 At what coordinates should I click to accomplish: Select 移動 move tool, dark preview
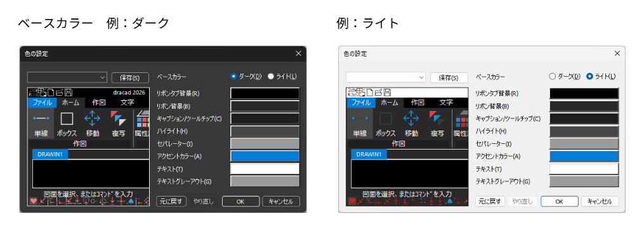93,123
